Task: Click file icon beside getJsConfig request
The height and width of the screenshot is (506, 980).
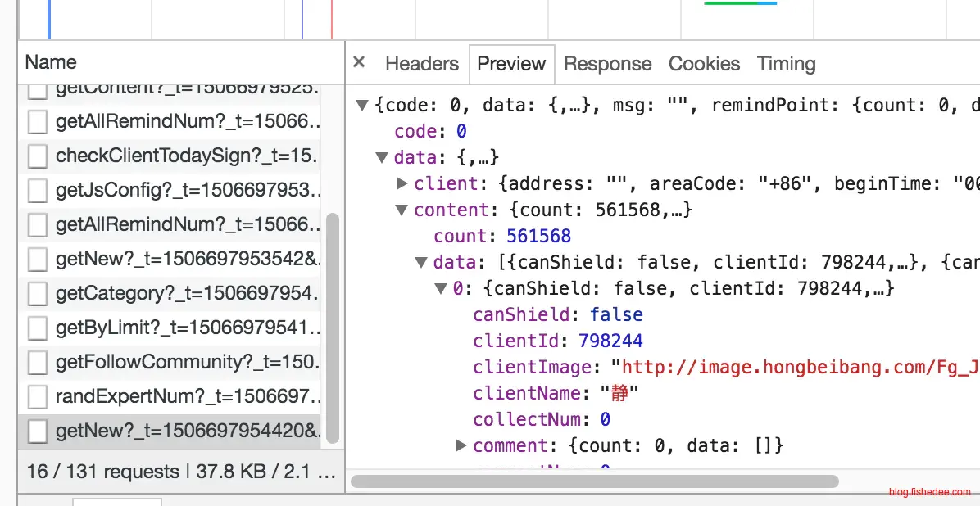Action: 38,191
